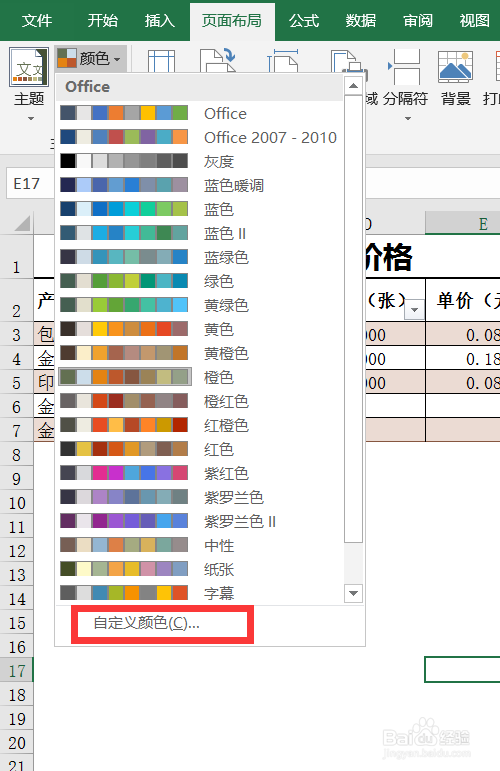The image size is (500, 771).
Task: Choose the Office 2007 - 2010 color scheme
Action: click(x=200, y=137)
